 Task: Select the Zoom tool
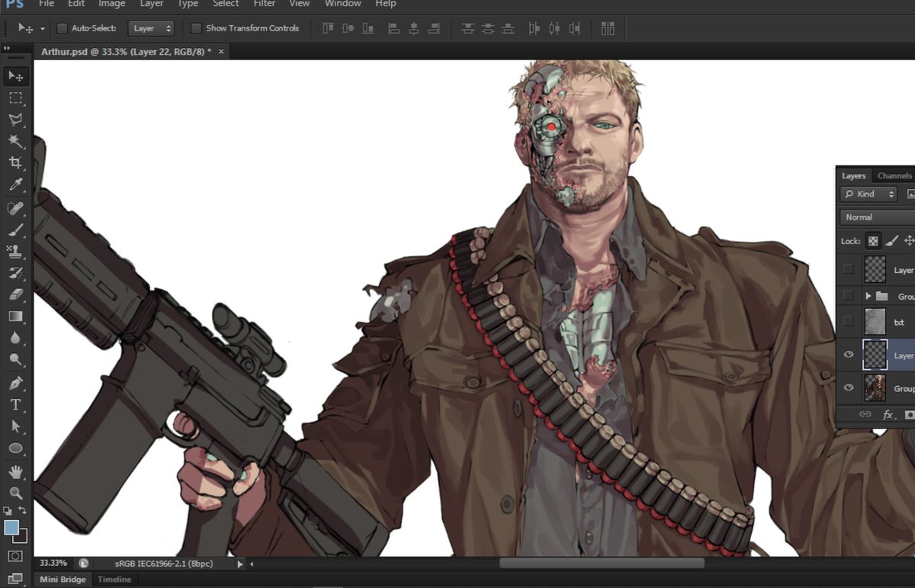[x=15, y=493]
